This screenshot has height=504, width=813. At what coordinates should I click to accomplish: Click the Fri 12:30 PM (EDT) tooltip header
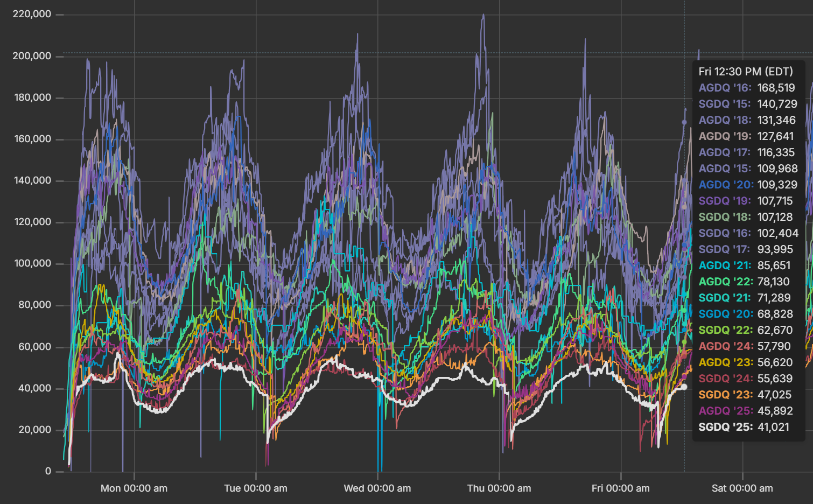[746, 72]
